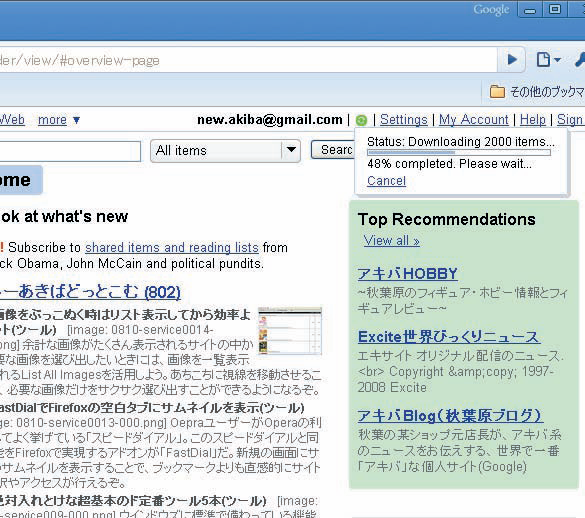585x518 pixels.
Task: Open the wrench tools menu icon
Action: coord(579,60)
